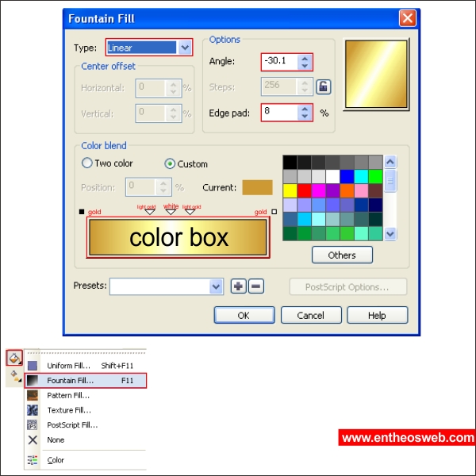Click the plus button to add preset
This screenshot has width=476, height=476.
point(238,286)
